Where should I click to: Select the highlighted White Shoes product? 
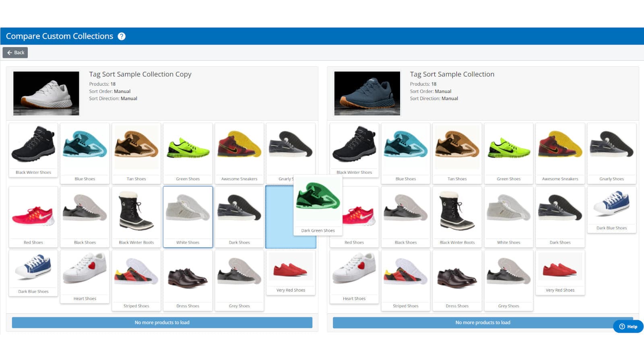pos(188,216)
